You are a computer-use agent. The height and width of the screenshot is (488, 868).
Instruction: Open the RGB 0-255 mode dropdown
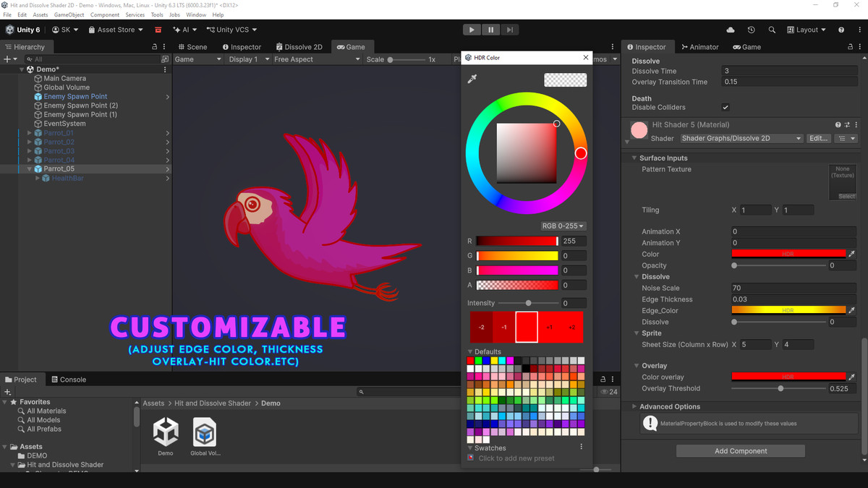point(563,226)
